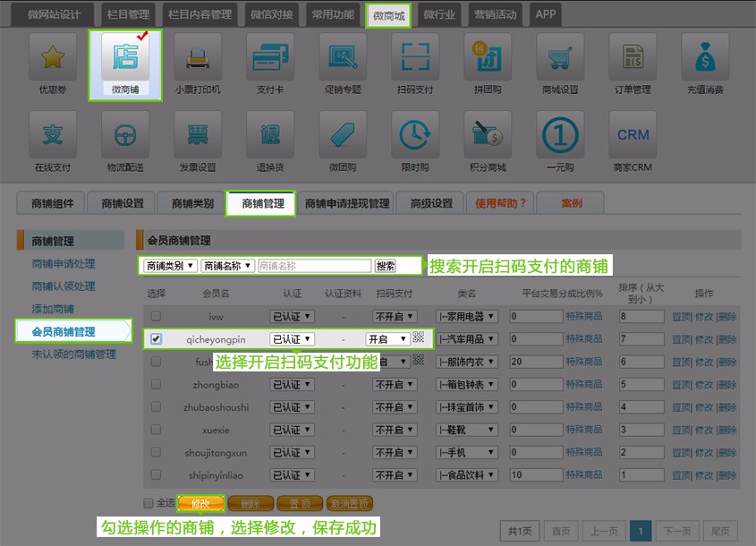
Task: Click the 置顶 link in zhongbiao row
Action: [681, 384]
